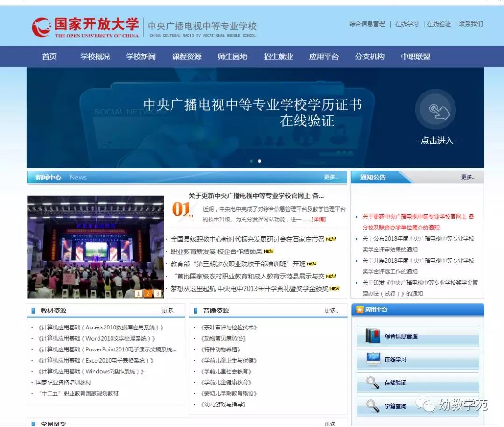
Task: Click the 在线验证 magnifier icon
Action: 373,382
